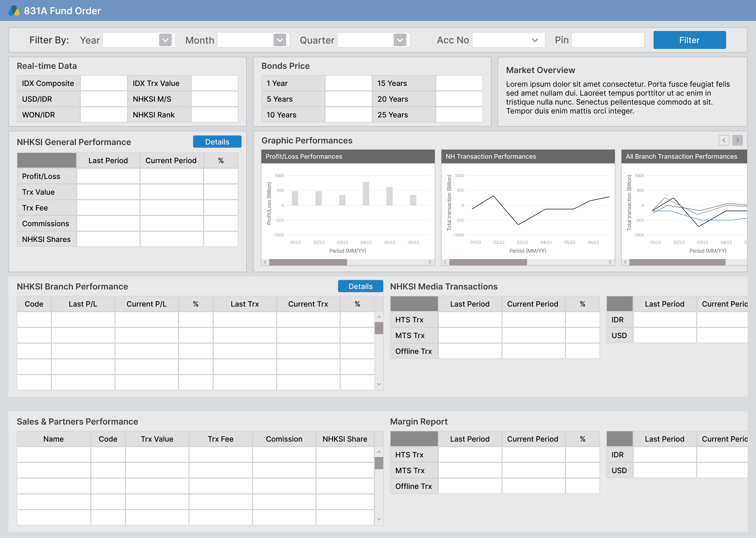The height and width of the screenshot is (538, 756).
Task: Select Offline Trx row in NHKSI Media Transactions
Action: click(x=495, y=351)
